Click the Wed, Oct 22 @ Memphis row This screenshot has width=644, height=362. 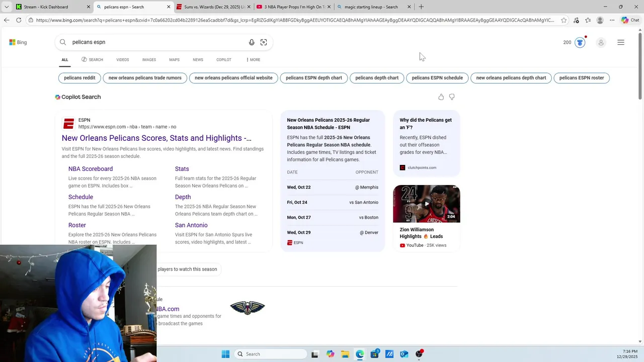click(333, 187)
